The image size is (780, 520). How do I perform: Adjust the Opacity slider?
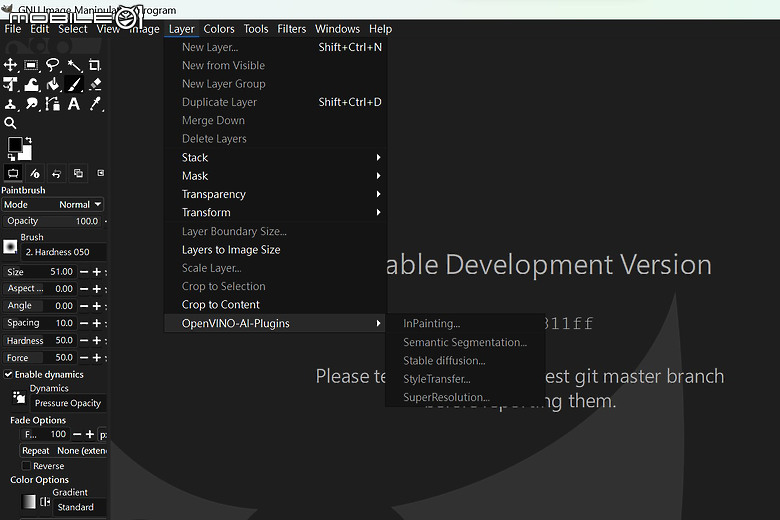click(x=52, y=221)
